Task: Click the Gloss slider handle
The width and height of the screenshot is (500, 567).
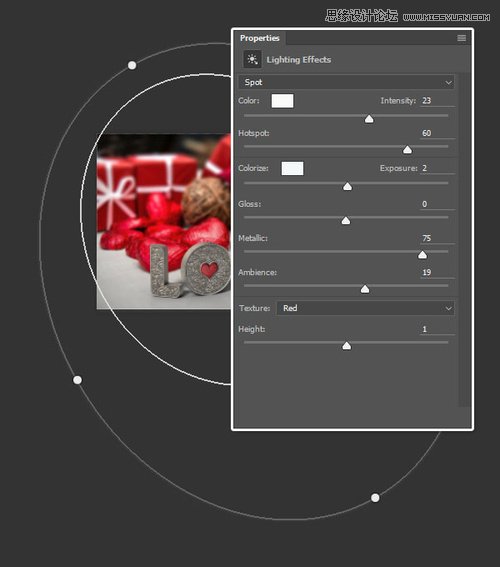Action: click(x=346, y=220)
